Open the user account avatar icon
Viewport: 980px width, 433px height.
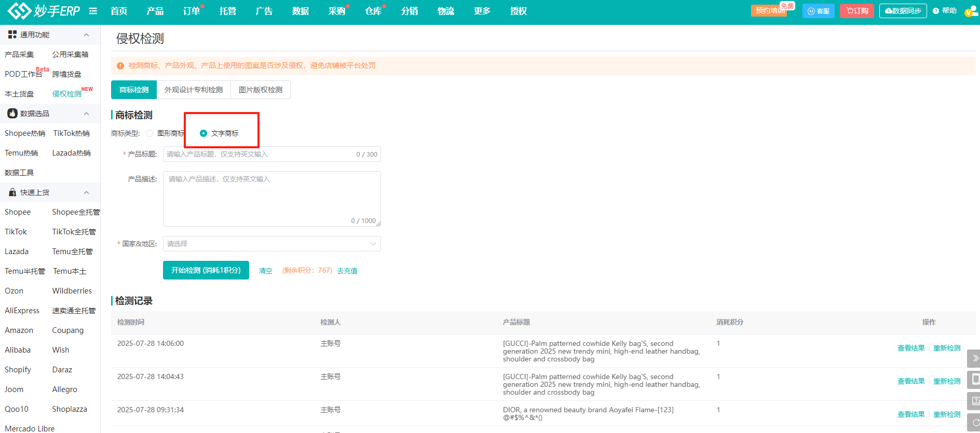pos(971,11)
